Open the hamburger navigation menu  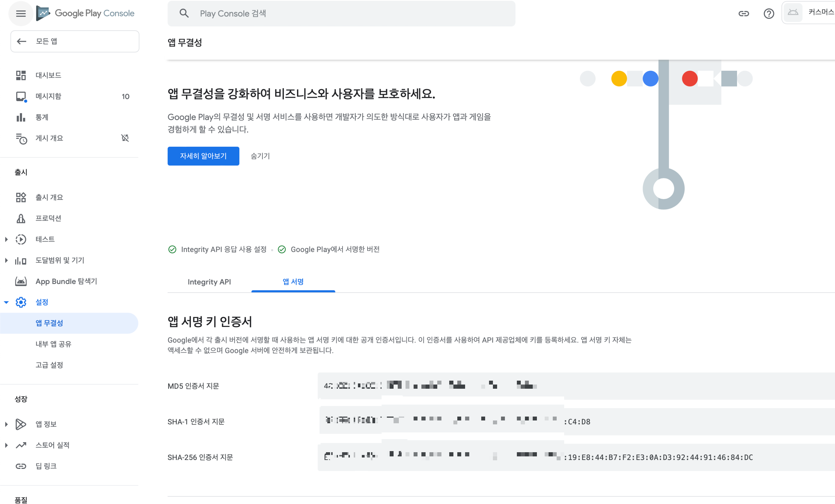pos(21,14)
